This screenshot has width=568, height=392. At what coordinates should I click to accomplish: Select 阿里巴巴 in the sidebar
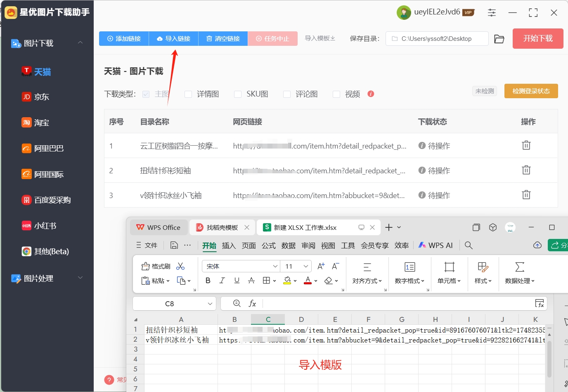click(43, 149)
